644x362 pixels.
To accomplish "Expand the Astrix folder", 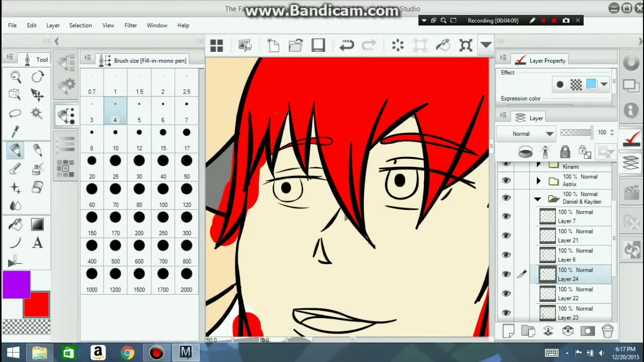I will pyautogui.click(x=538, y=180).
